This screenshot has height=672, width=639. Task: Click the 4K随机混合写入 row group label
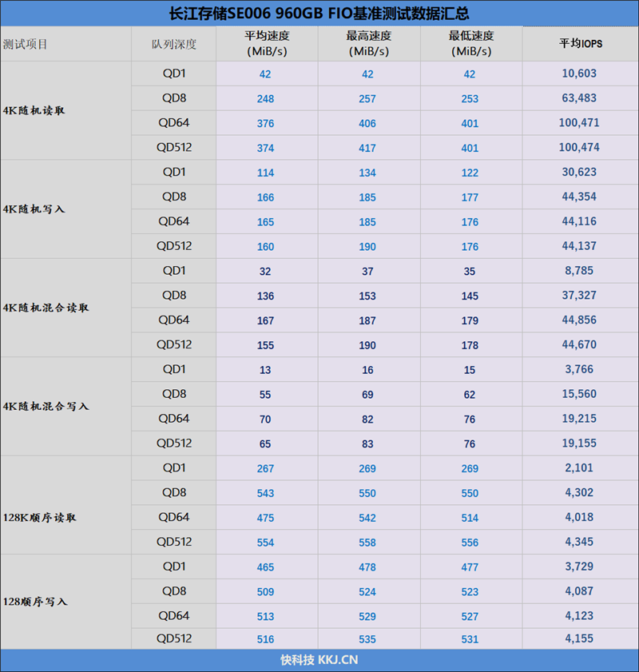coord(46,406)
